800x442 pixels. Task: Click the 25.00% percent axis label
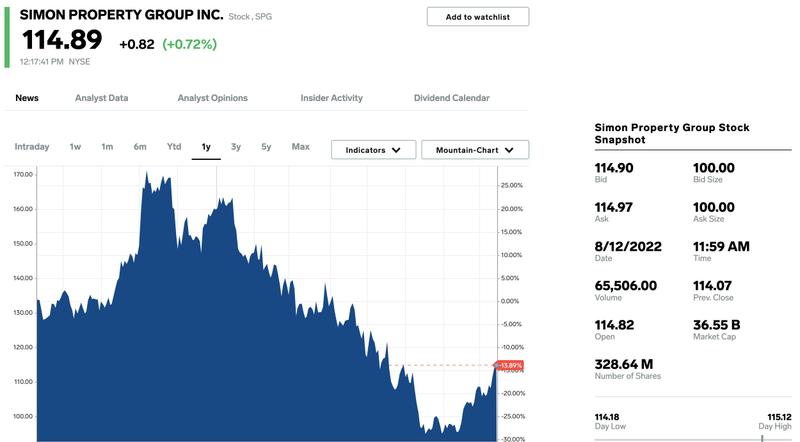512,186
